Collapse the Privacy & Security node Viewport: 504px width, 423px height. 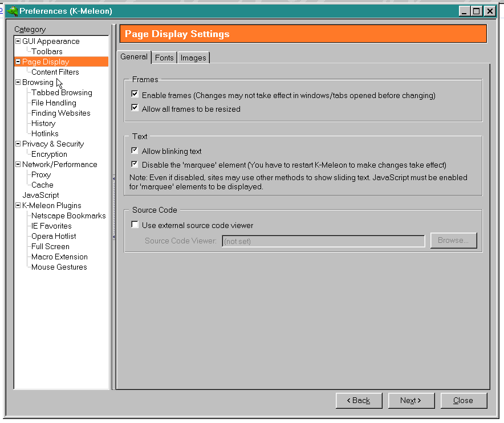[x=18, y=144]
